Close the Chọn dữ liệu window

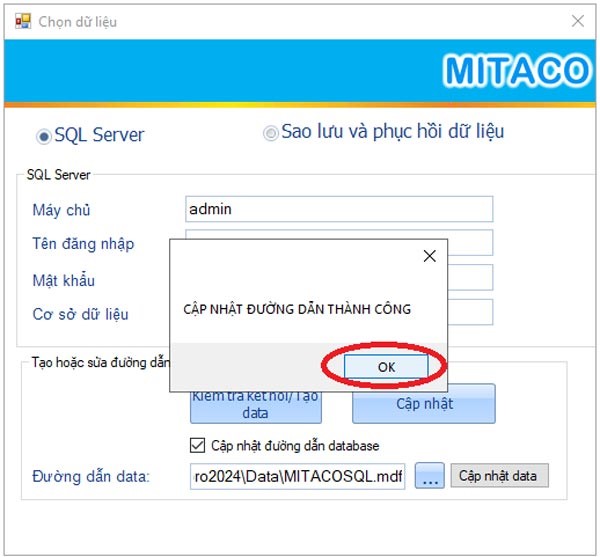tap(578, 21)
